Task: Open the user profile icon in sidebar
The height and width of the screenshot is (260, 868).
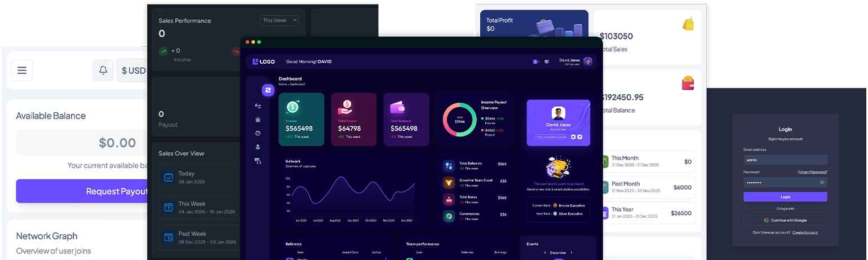Action: click(x=258, y=147)
